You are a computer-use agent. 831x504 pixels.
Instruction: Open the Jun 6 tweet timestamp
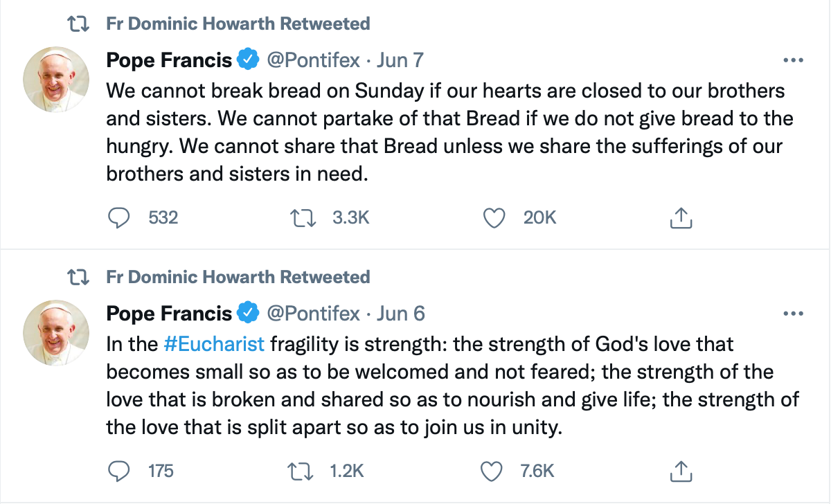pos(401,314)
